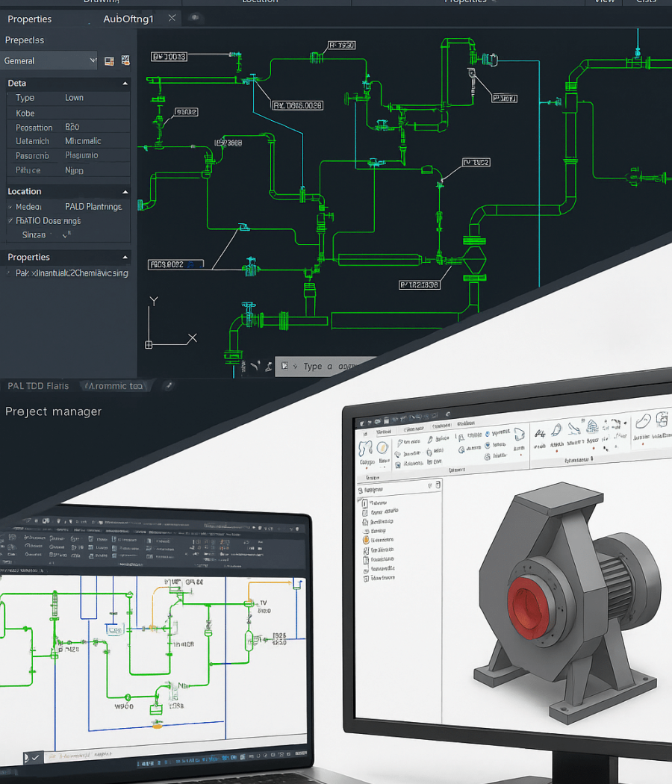Switch to the AubOftng1 drawing tab
Image resolution: width=672 pixels, height=784 pixels.
point(128,19)
